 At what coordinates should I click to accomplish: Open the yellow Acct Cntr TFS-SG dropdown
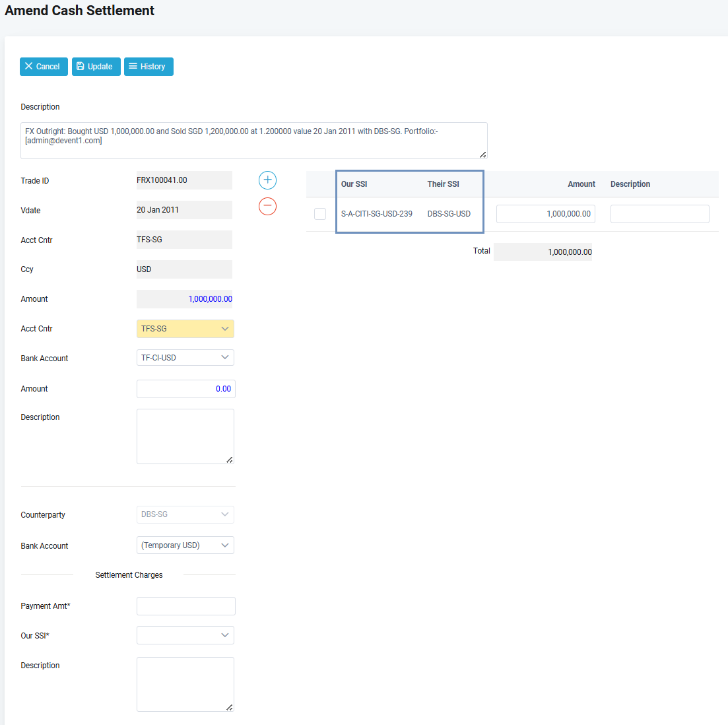tap(185, 329)
